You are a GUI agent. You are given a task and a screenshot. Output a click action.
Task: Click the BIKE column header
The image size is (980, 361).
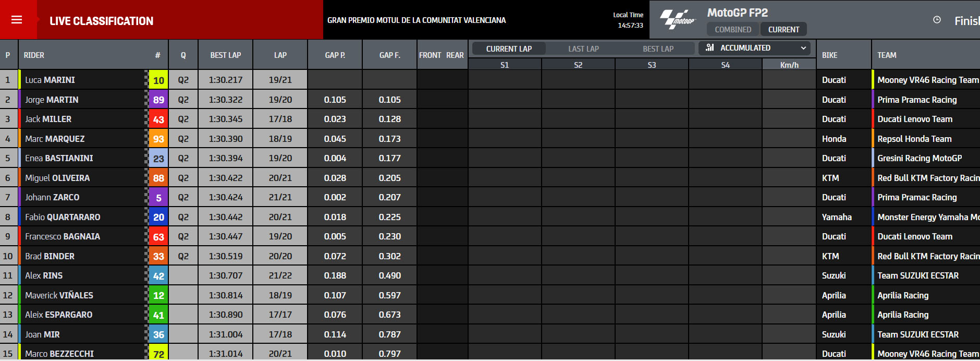830,55
